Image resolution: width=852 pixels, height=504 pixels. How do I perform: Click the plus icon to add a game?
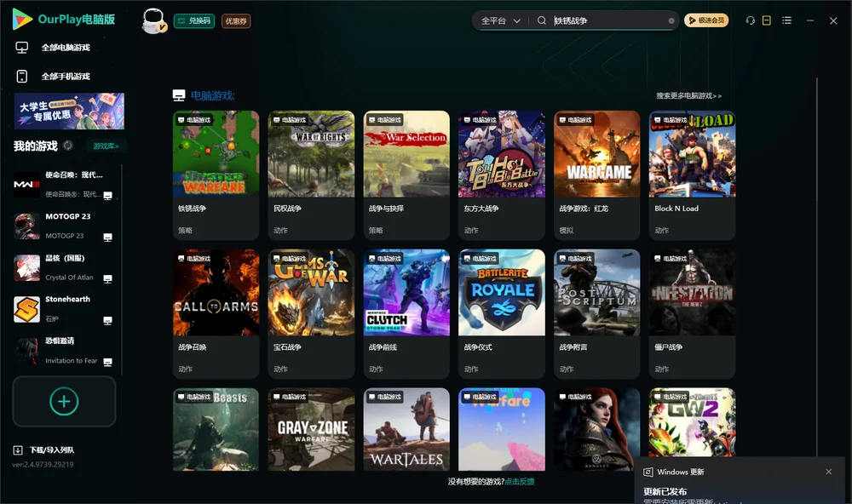pyautogui.click(x=64, y=401)
